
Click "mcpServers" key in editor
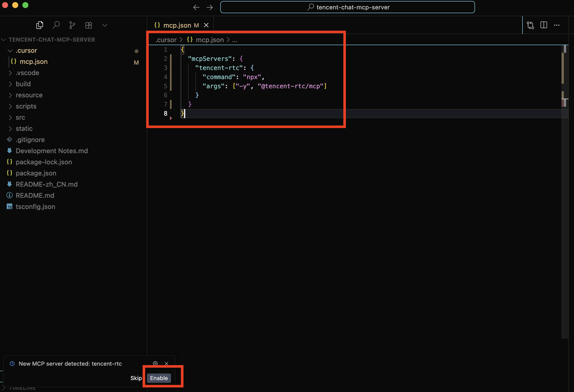[210, 59]
